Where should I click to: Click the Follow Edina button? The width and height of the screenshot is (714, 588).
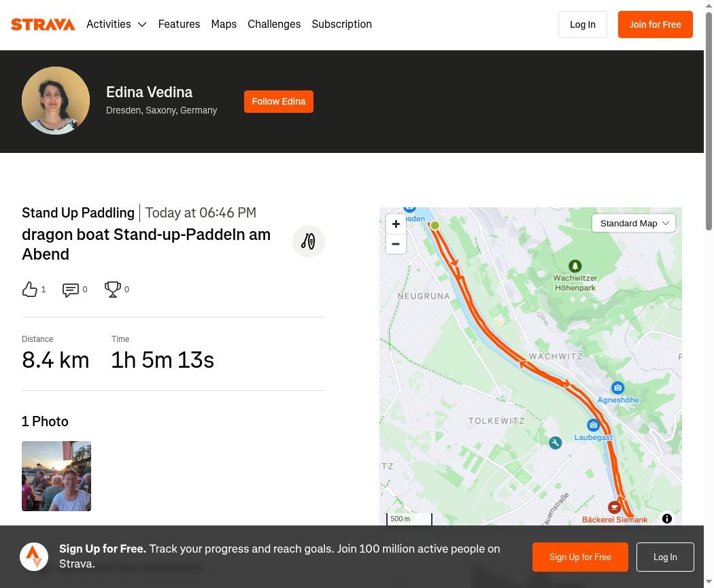coord(279,101)
